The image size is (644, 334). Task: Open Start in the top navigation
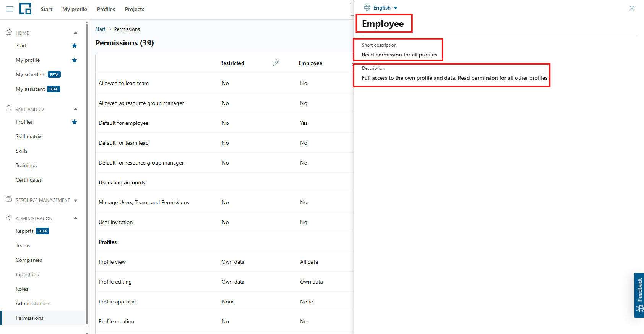click(47, 9)
